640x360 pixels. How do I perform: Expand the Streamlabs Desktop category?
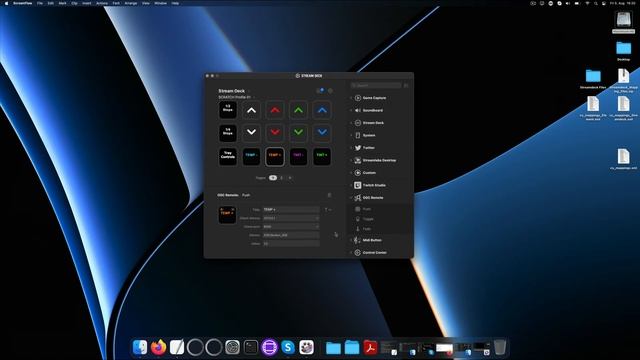(380, 160)
